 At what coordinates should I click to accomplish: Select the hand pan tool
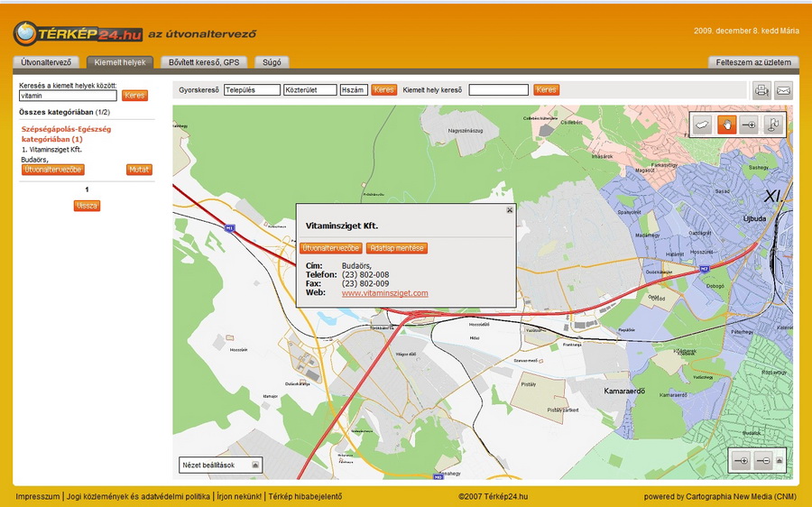pyautogui.click(x=726, y=124)
